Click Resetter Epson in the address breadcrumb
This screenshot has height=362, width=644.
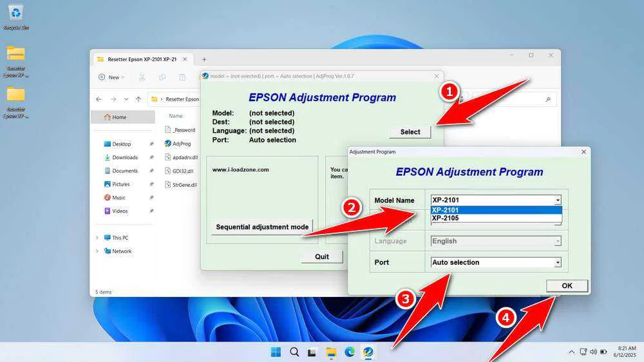coord(182,99)
